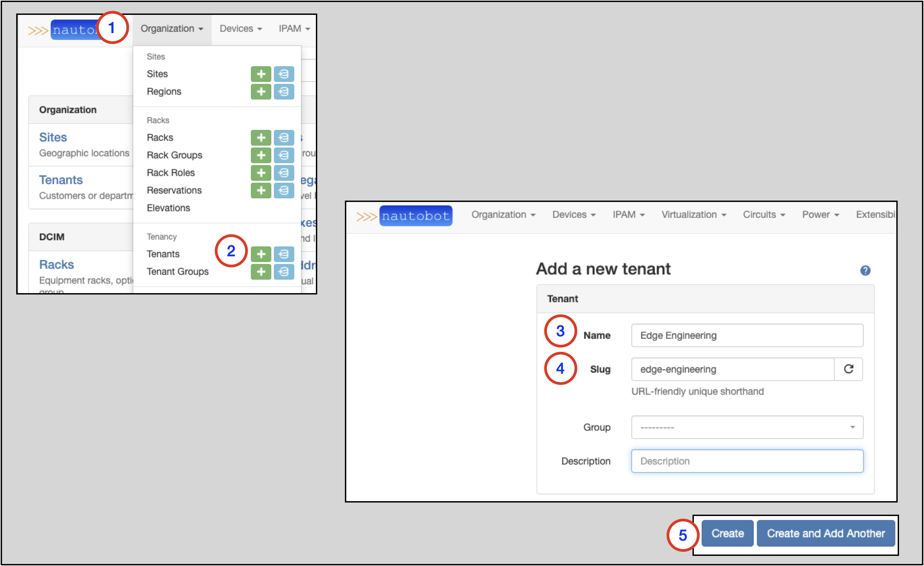Regenerate the slug with the refresh icon

pyautogui.click(x=848, y=369)
